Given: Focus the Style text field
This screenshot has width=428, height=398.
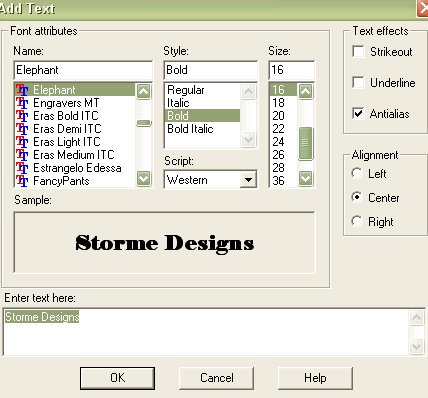Looking at the screenshot, I should point(211,70).
